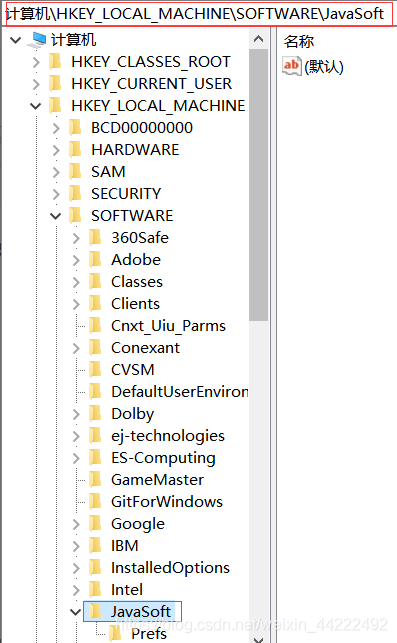397x643 pixels.
Task: Collapse the HKEY_LOCAL_MACHINE key
Action: point(36,106)
